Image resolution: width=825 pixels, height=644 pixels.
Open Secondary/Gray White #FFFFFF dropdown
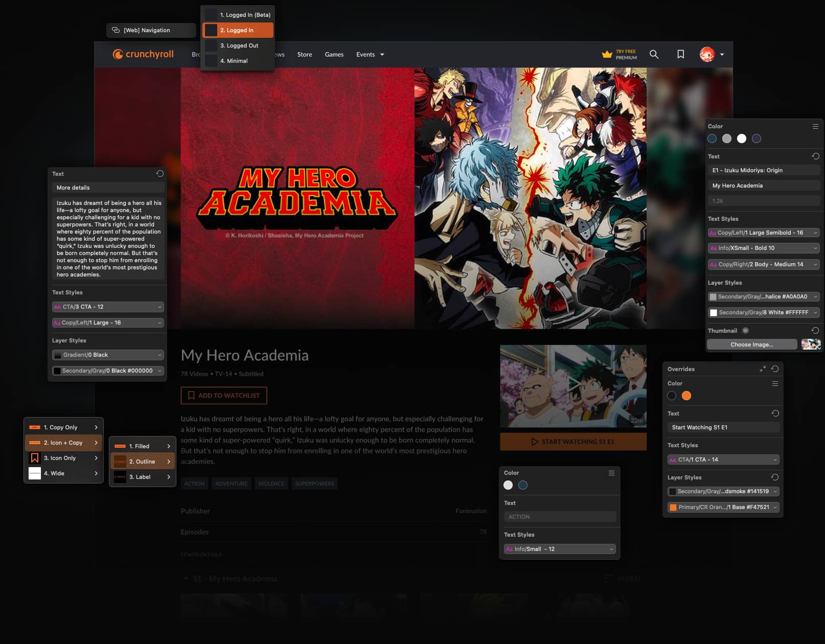point(764,312)
